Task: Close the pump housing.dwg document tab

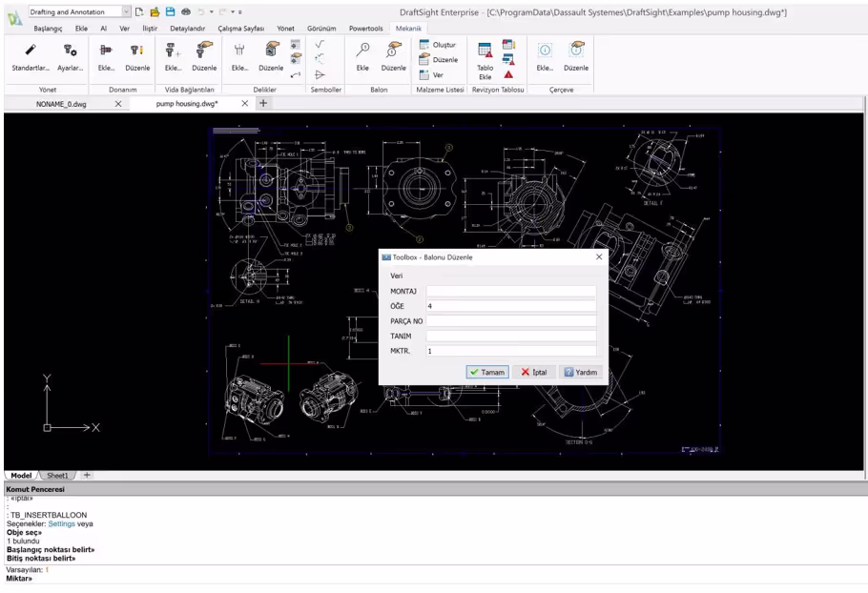Action: pyautogui.click(x=245, y=104)
